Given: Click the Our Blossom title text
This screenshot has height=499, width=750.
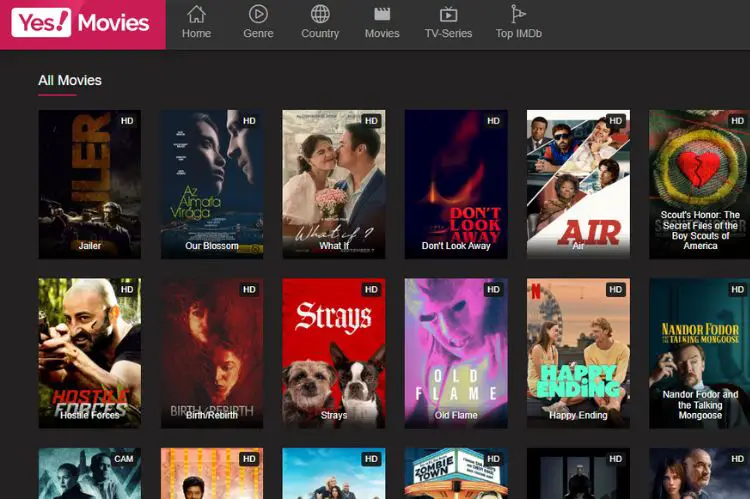Looking at the screenshot, I should point(212,246).
